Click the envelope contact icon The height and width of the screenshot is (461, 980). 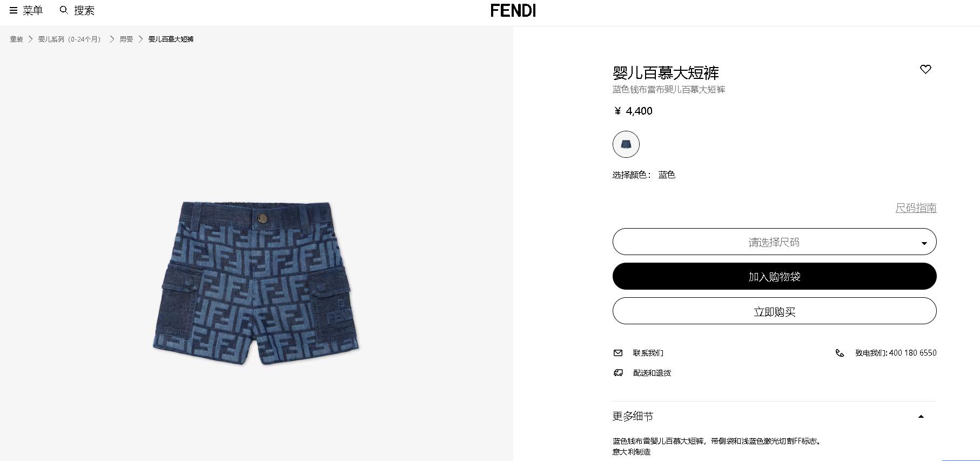pyautogui.click(x=618, y=353)
